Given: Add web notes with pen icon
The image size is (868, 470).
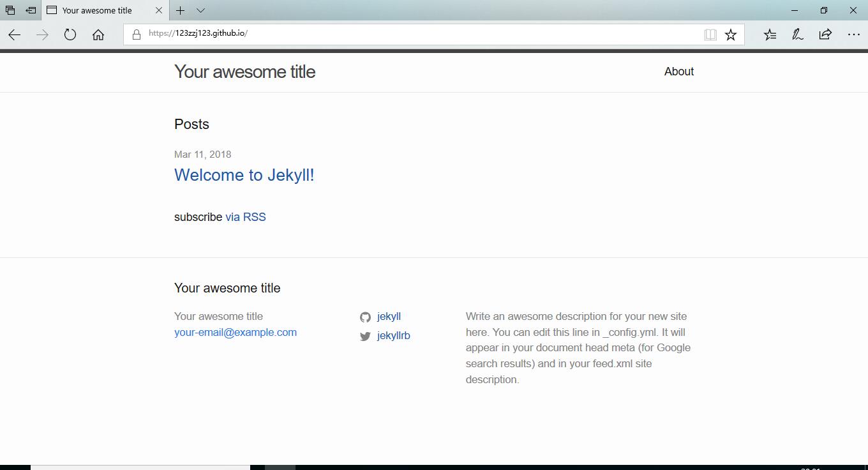Looking at the screenshot, I should [x=797, y=34].
